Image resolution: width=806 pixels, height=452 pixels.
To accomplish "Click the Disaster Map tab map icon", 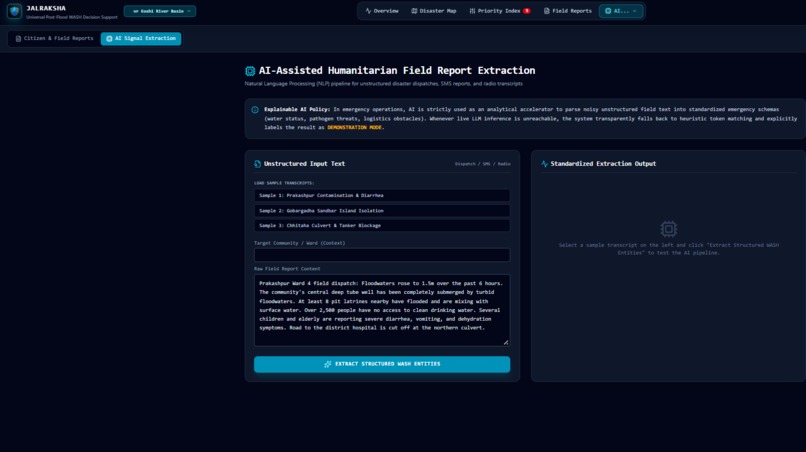I will tap(414, 11).
